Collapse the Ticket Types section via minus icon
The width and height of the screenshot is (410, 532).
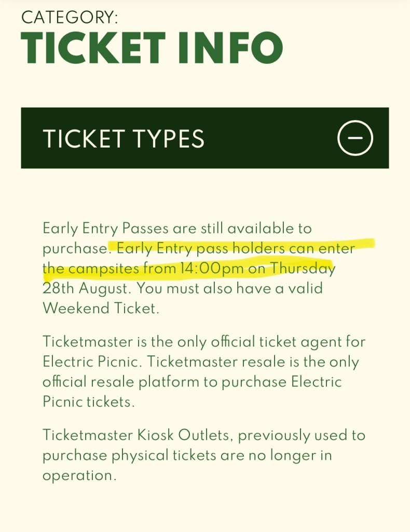point(355,138)
